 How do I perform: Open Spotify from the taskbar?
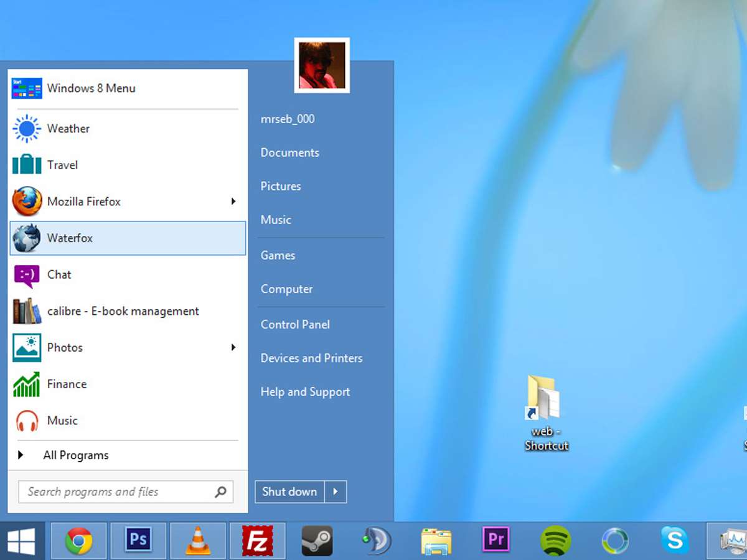tap(554, 540)
